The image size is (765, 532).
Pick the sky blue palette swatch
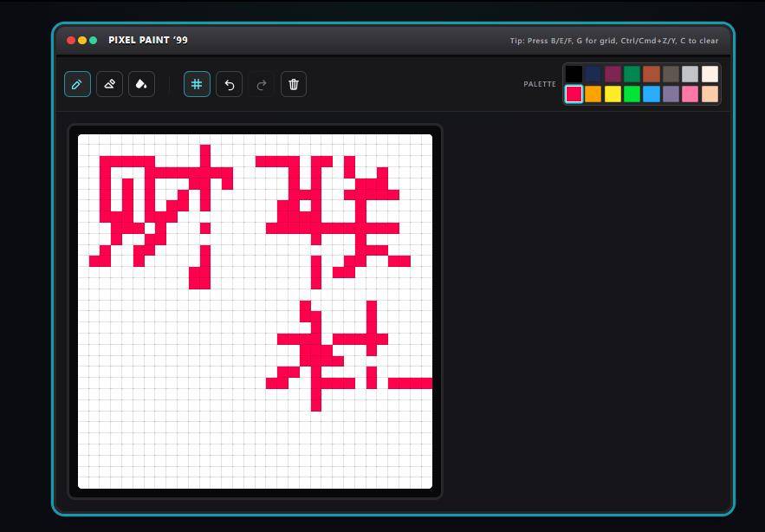tap(652, 94)
